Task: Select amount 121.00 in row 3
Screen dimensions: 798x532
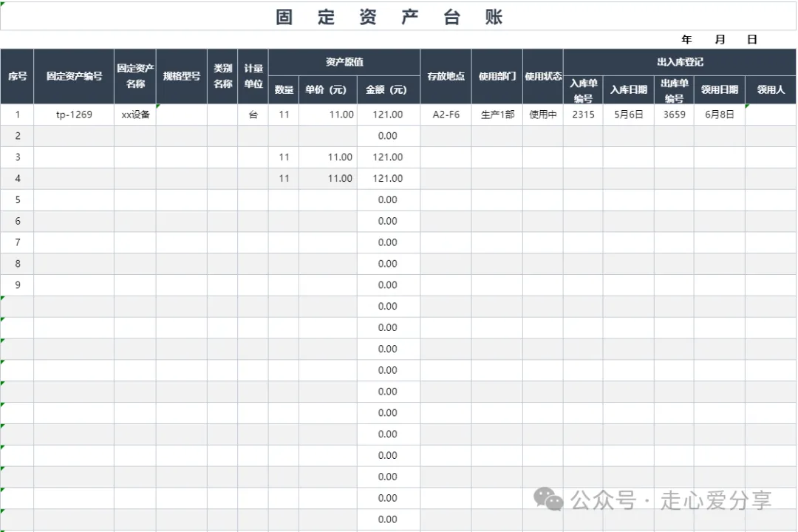Action: 389,157
